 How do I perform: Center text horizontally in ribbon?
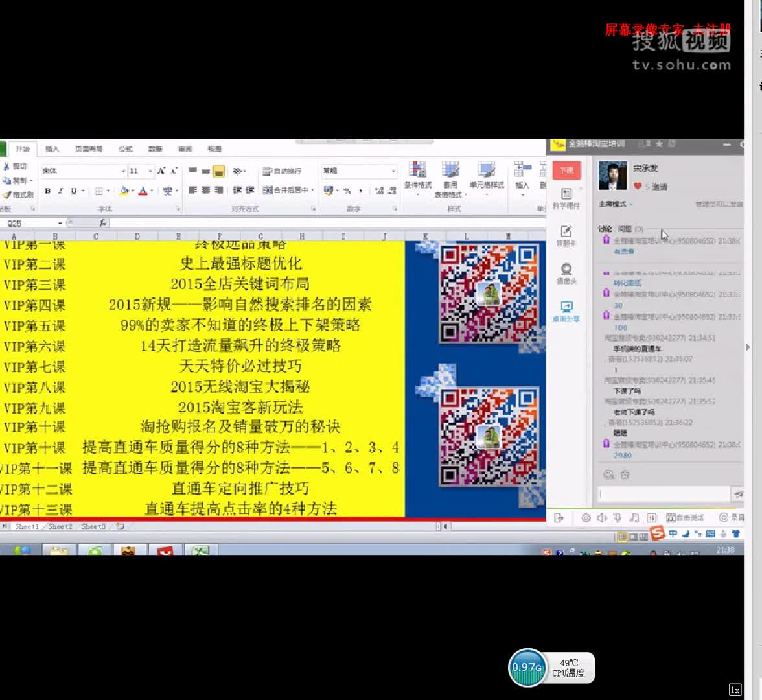coord(205,190)
